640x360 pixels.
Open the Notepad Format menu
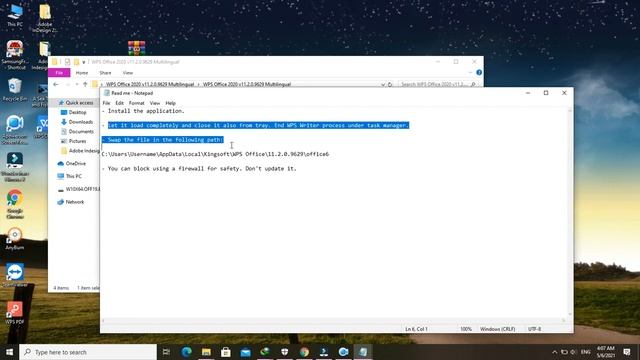pos(137,103)
